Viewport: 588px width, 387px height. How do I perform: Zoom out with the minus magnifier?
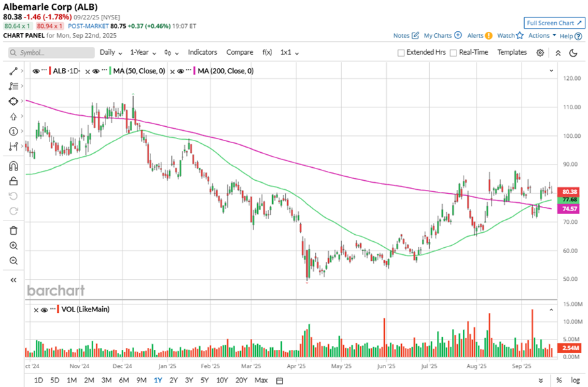coord(14,261)
